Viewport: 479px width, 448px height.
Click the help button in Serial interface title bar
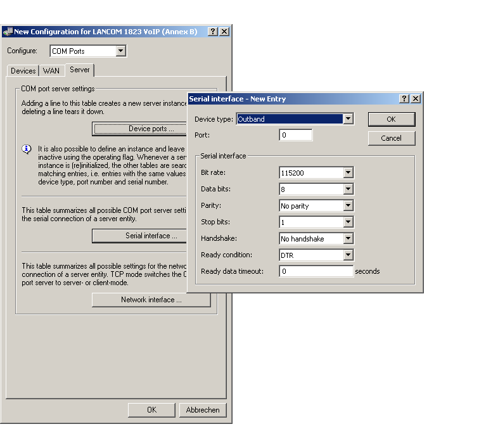pos(405,99)
